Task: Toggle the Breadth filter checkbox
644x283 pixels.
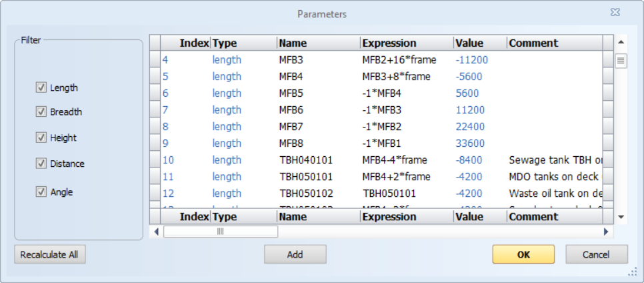Action: click(x=41, y=112)
